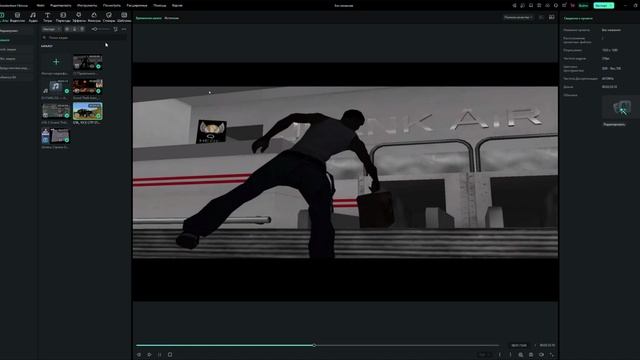Image resolution: width=640 pixels, height=360 pixels.
Task: Open the Templates tab in the top toolbar
Action: click(124, 17)
